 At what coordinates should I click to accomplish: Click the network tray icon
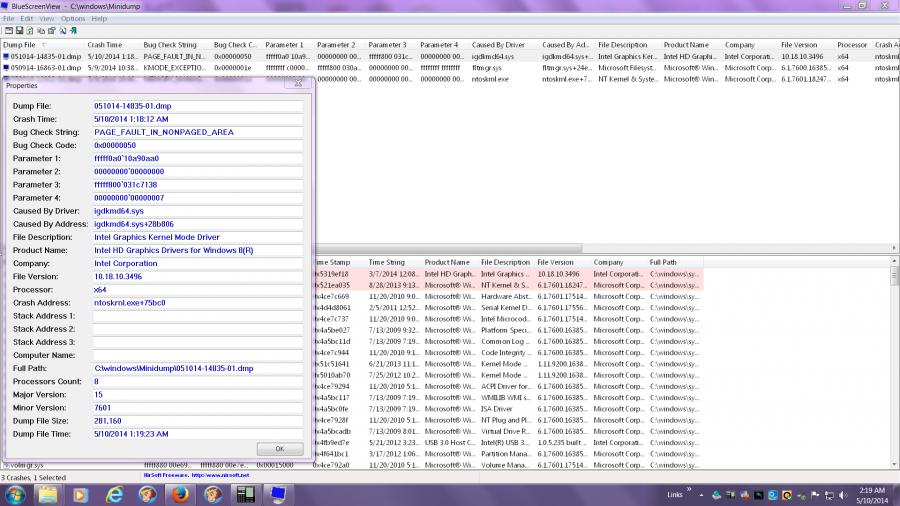(829, 495)
